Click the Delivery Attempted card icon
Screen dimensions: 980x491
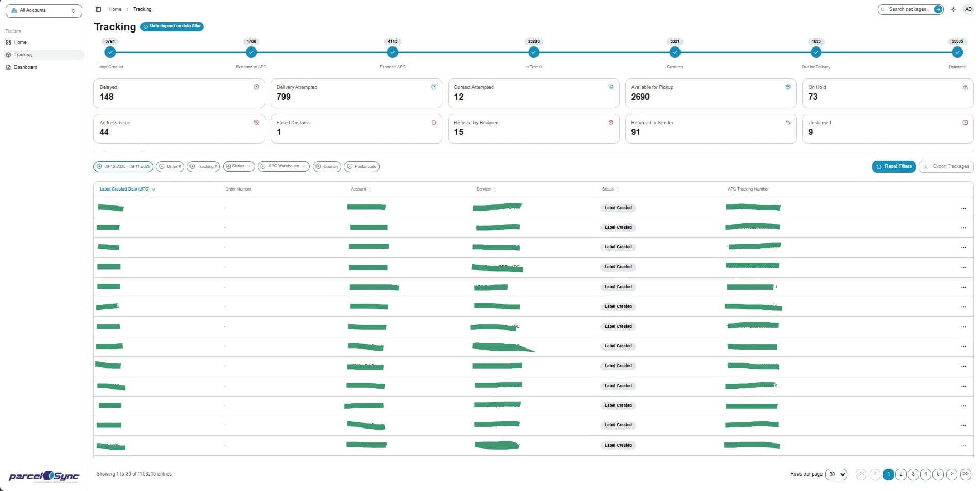click(x=434, y=87)
